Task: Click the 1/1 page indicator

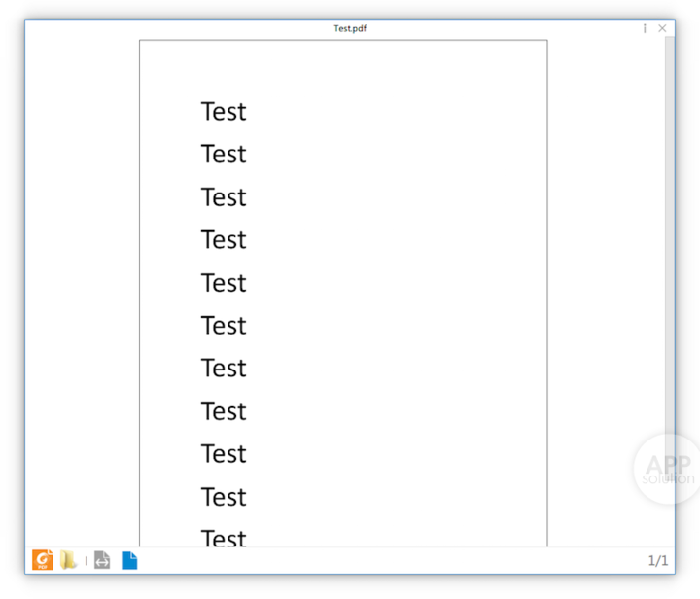Action: click(658, 561)
